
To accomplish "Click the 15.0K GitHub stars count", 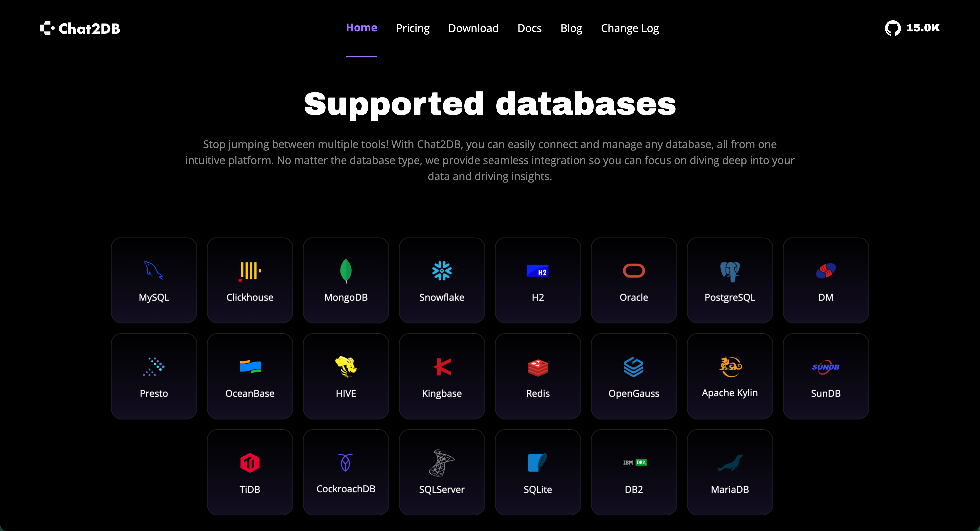I will tap(923, 28).
